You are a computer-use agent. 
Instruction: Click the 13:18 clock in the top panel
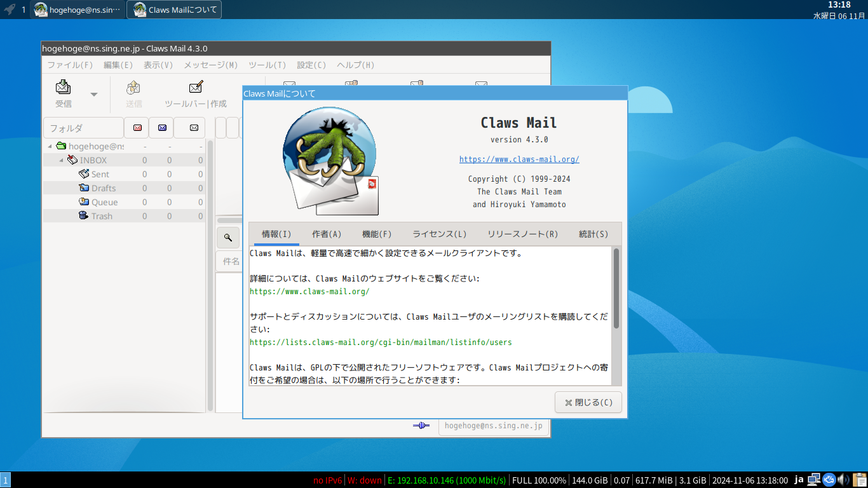tap(839, 5)
